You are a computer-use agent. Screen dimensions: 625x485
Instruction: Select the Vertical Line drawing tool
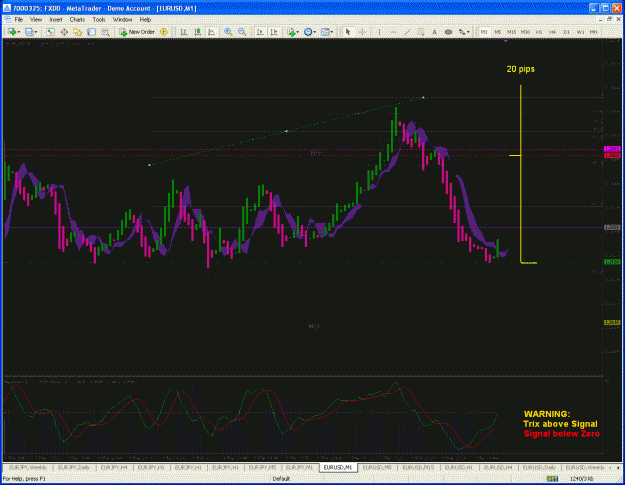[379, 32]
